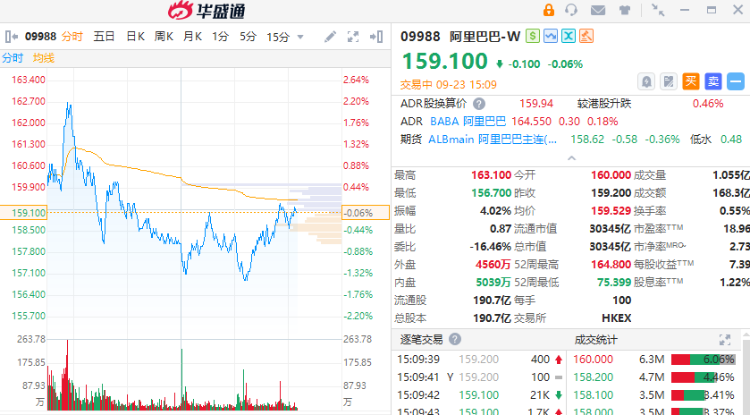Switch to 日K daily candlestick tab
The image size is (750, 415).
[135, 36]
